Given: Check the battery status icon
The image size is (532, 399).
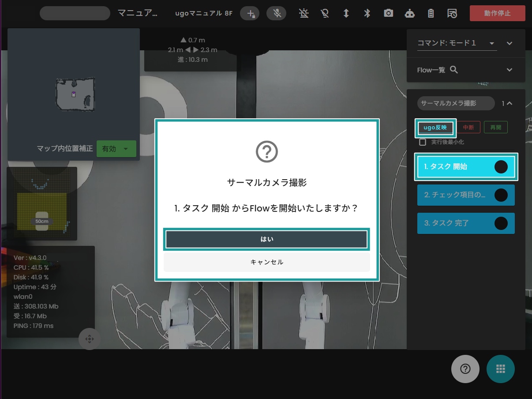Looking at the screenshot, I should 431,13.
